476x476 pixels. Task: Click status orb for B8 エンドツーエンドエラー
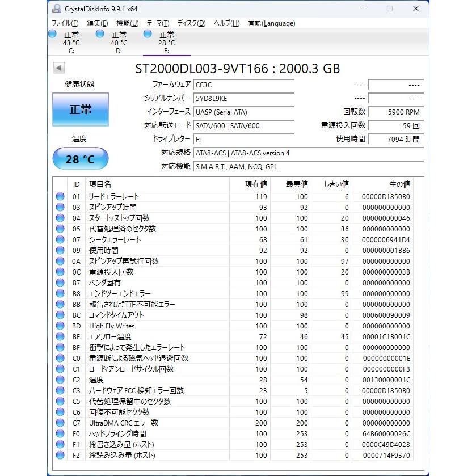(60, 293)
